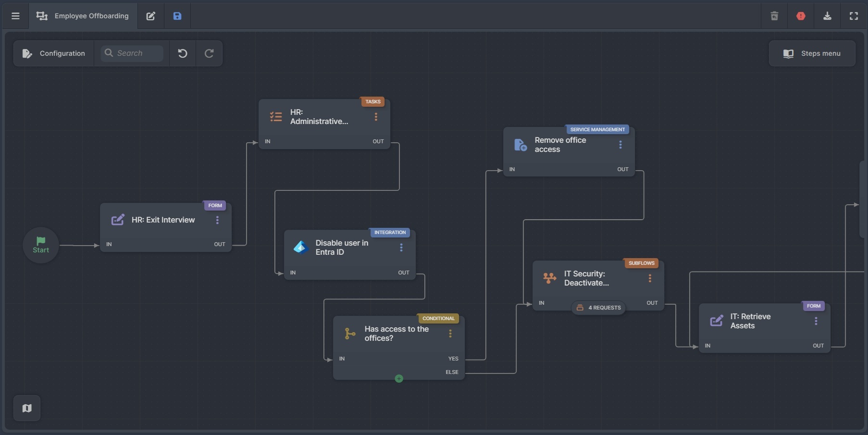The image size is (868, 435).
Task: Click the 4 REQUESTS badge
Action: point(598,308)
